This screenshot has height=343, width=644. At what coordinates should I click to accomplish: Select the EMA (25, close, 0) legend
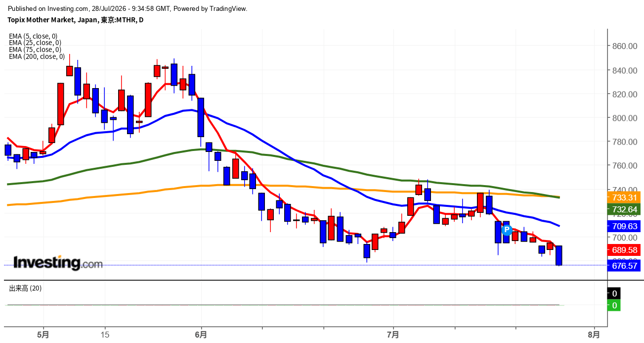click(35, 43)
